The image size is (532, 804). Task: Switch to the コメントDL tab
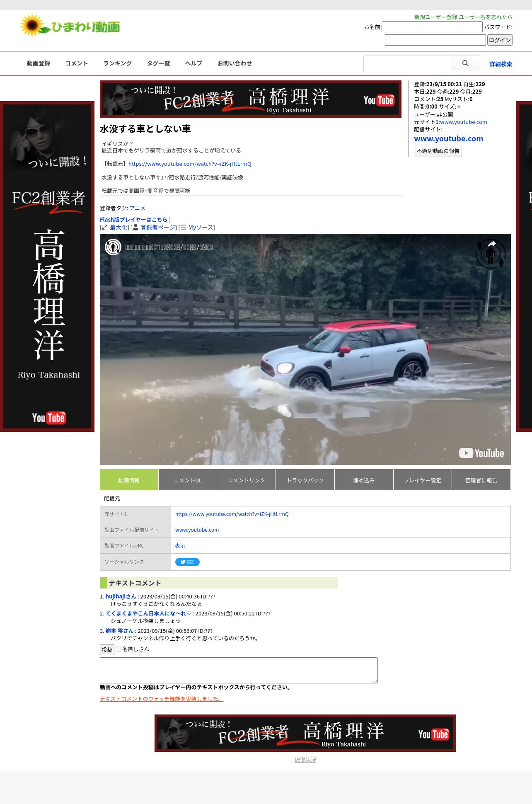coord(188,480)
